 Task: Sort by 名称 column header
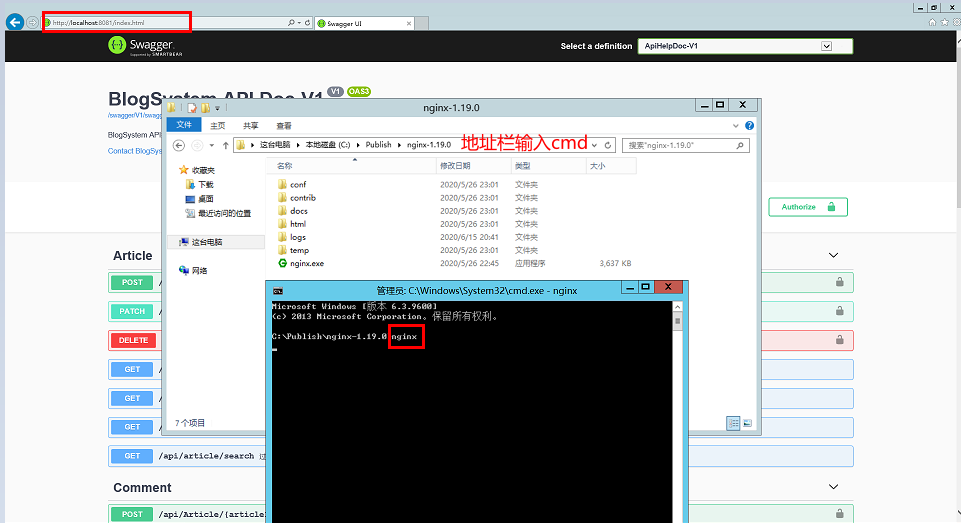coord(352,166)
